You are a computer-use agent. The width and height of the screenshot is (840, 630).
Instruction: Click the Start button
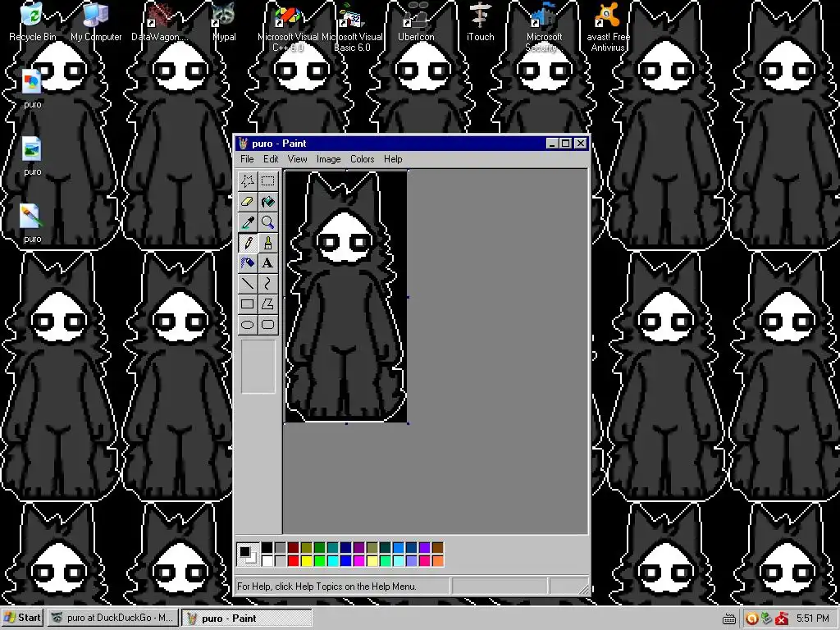22,618
